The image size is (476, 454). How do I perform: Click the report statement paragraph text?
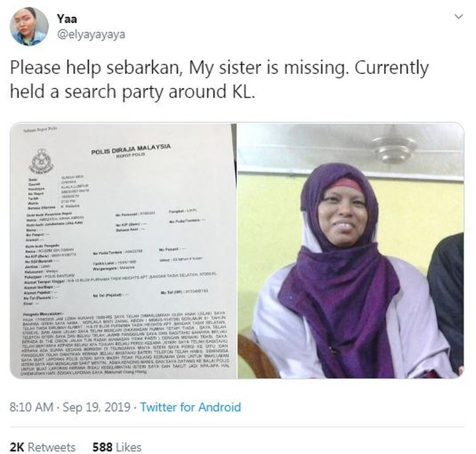click(126, 343)
